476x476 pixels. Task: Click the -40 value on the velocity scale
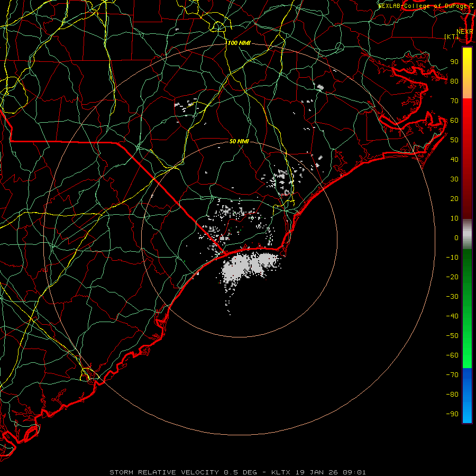click(x=452, y=316)
